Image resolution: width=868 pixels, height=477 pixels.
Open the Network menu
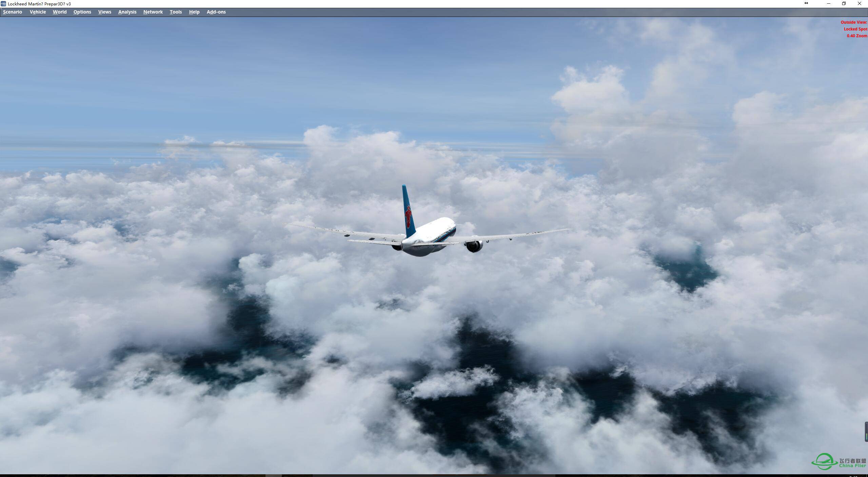click(153, 12)
